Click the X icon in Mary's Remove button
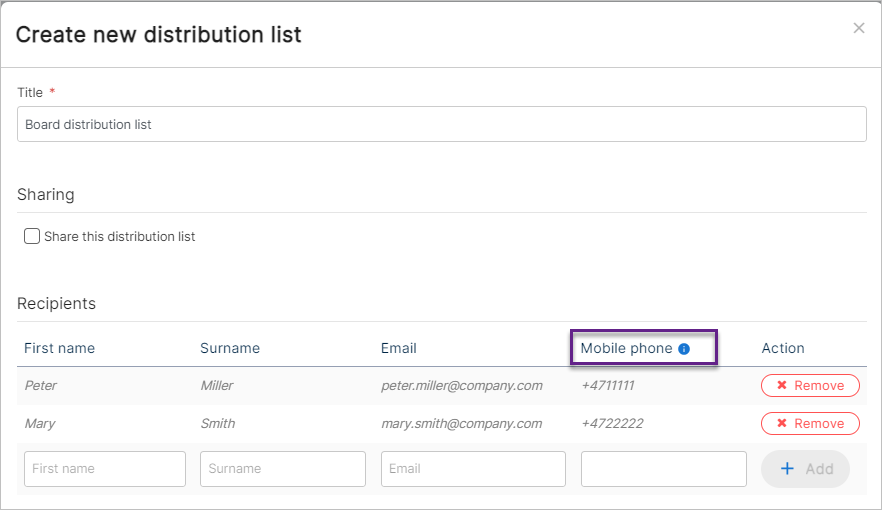 point(782,423)
